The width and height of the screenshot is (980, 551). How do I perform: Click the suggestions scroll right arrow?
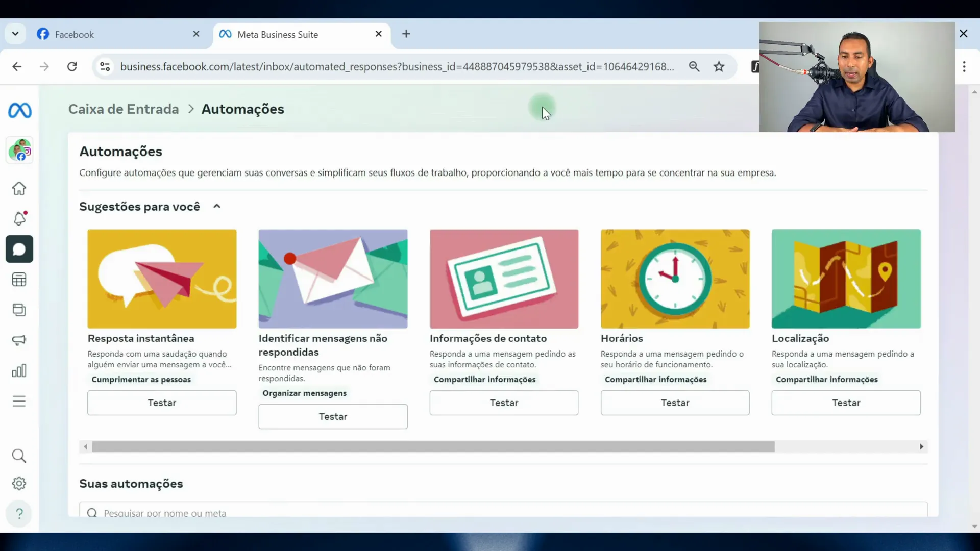coord(921,447)
